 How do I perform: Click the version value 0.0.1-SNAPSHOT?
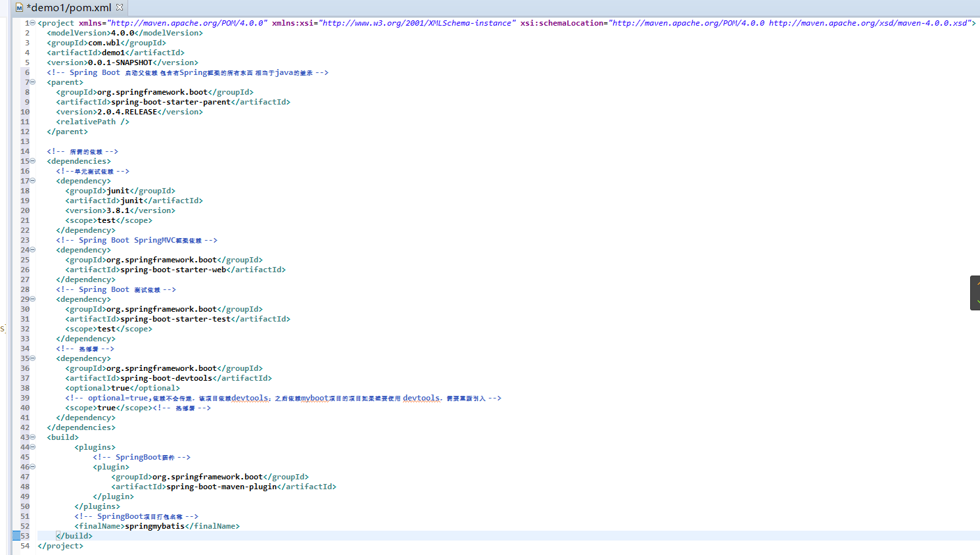coord(120,62)
